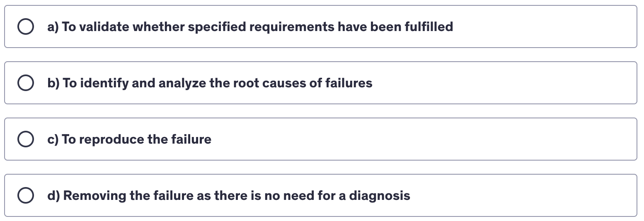Click the empty area of option a box
Screen dimensions: 644x221
pos(539,27)
